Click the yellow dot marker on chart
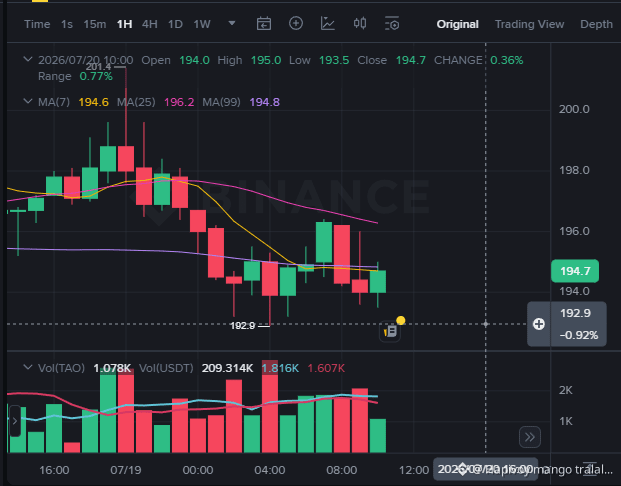The height and width of the screenshot is (486, 621). pos(401,320)
